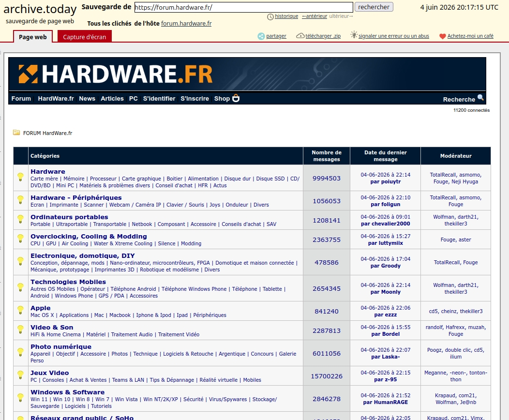Click lightbulb icon for Technologies Mobiles
This screenshot has width=509, height=420.
pyautogui.click(x=20, y=287)
